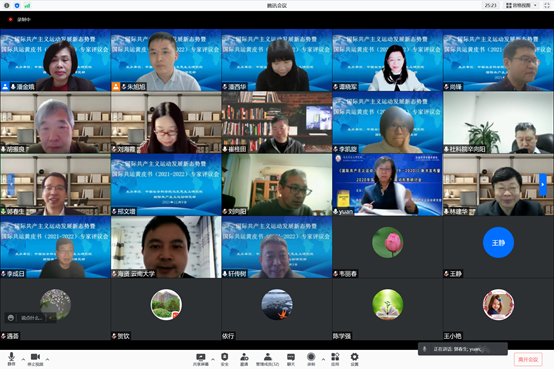Image resolution: width=554 pixels, height=369 pixels.
Task: Click the fullscreen icon at top right
Action: [547, 5]
